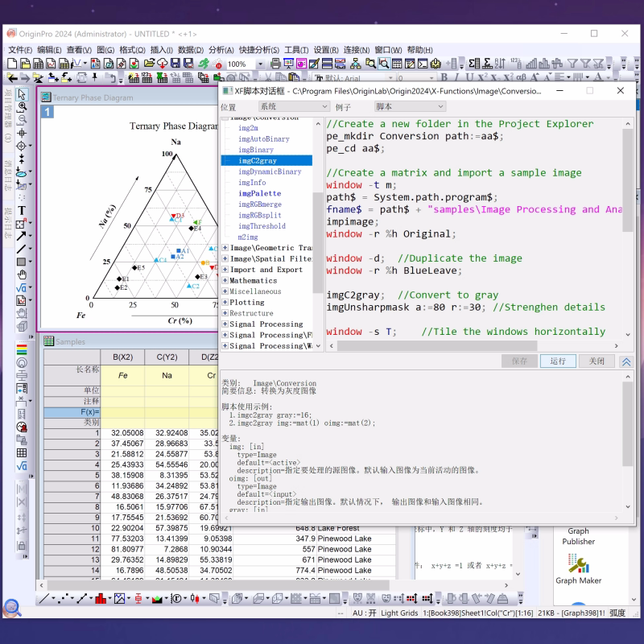This screenshot has height=644, width=644.
Task: Open the Graph Maker app icon
Action: pyautogui.click(x=578, y=568)
